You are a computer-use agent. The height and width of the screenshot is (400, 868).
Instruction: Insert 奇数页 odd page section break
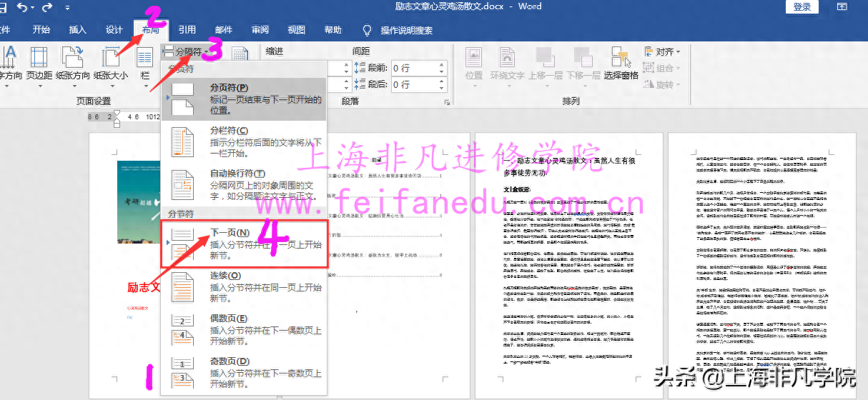pyautogui.click(x=245, y=372)
